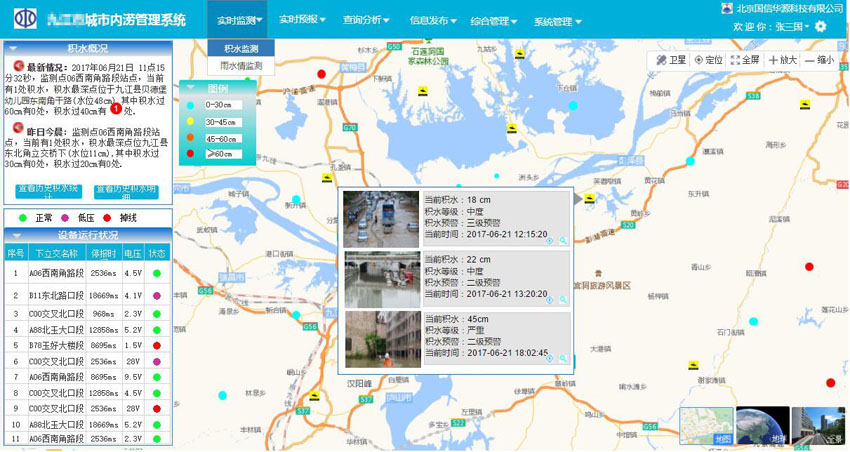The width and height of the screenshot is (850, 452).
Task: Click magnifier icon on the 18 cm record
Action: coord(564,241)
